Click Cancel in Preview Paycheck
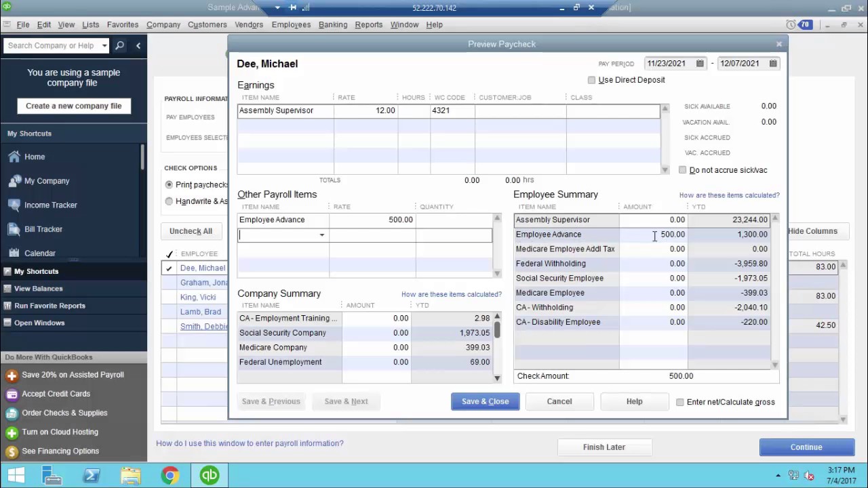 point(559,401)
